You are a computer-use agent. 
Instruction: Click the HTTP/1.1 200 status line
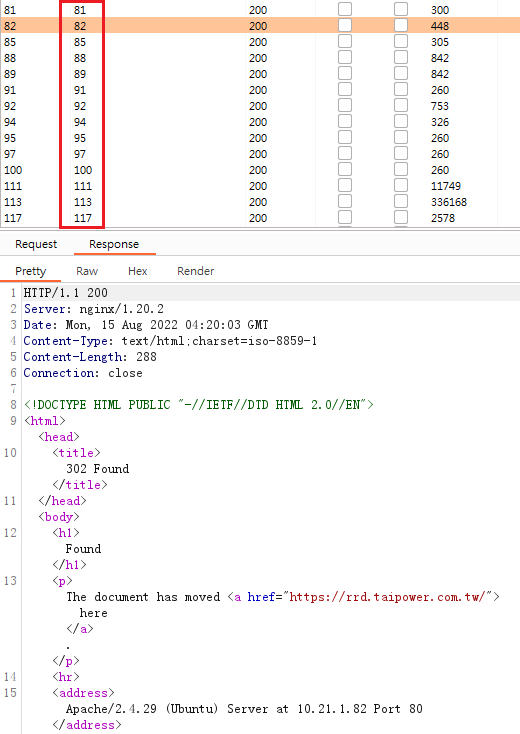66,293
